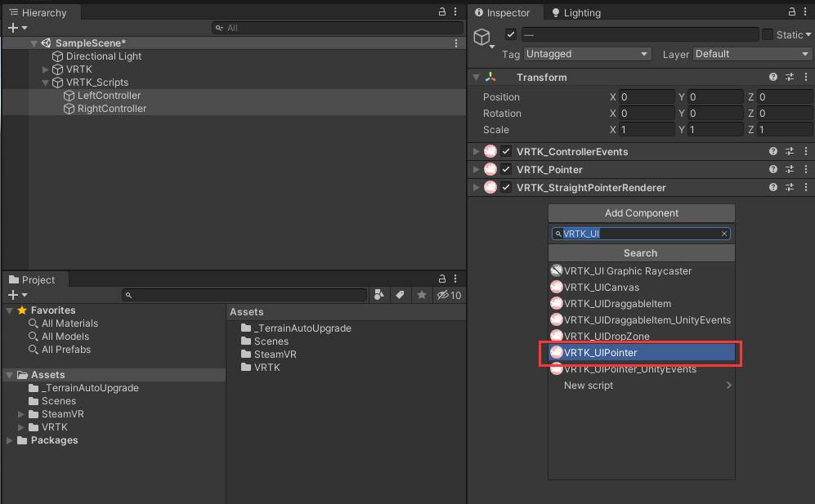Clear the component search text
This screenshot has height=504, width=815.
pyautogui.click(x=723, y=234)
